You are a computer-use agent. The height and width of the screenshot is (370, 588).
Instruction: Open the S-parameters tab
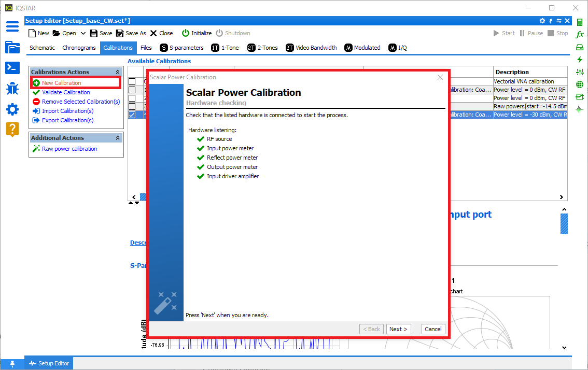(181, 48)
